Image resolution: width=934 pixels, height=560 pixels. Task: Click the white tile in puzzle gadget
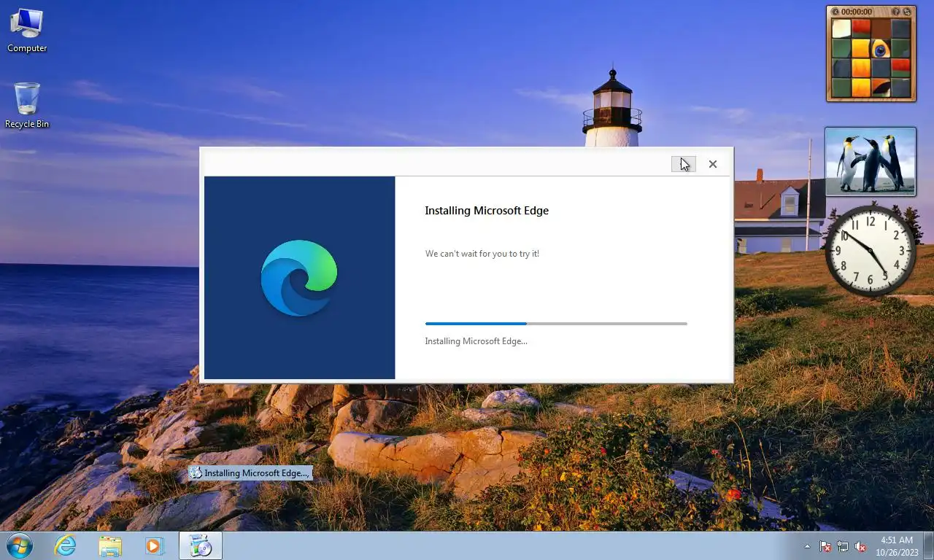click(x=841, y=28)
